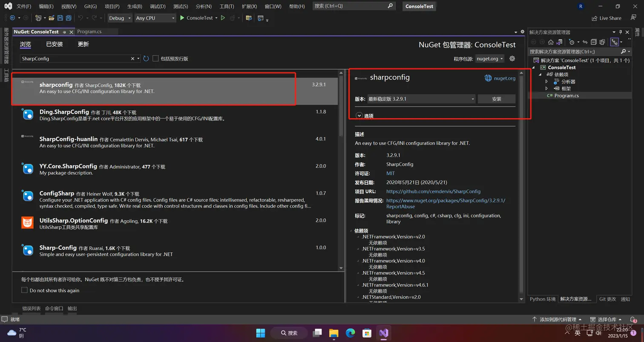Click the Windows Start button
The width and height of the screenshot is (644, 342).
(261, 333)
